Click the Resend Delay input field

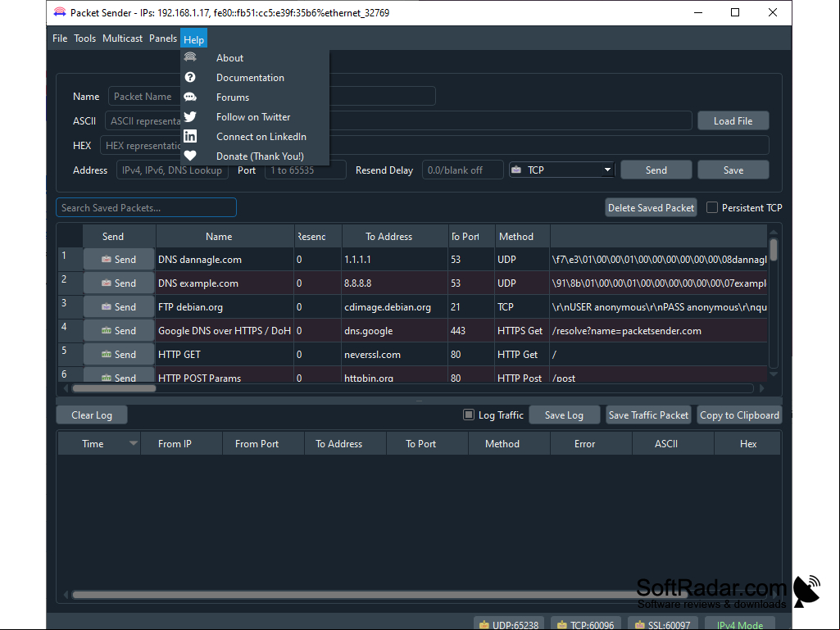coord(463,170)
